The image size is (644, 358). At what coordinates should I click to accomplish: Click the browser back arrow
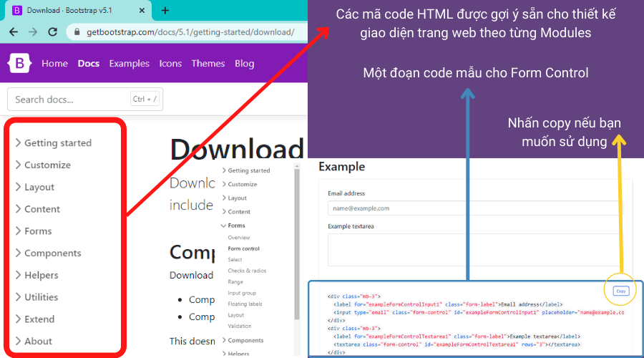14,32
